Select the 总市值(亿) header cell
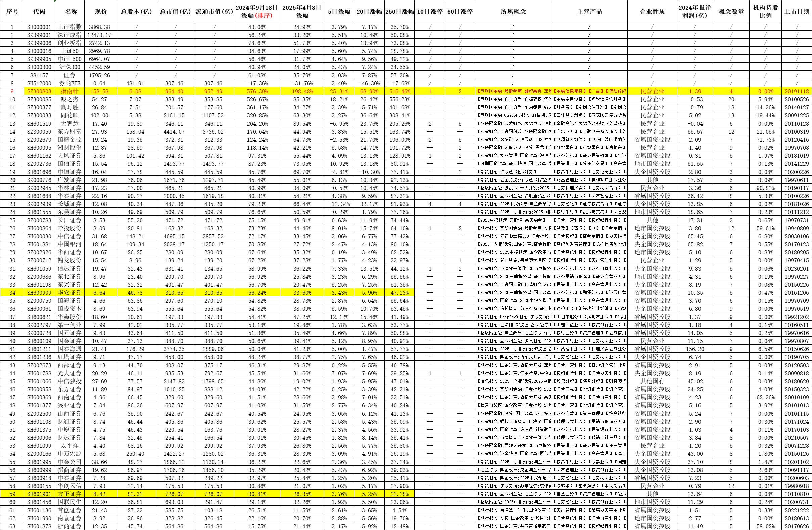The image size is (812, 530). 175,11
